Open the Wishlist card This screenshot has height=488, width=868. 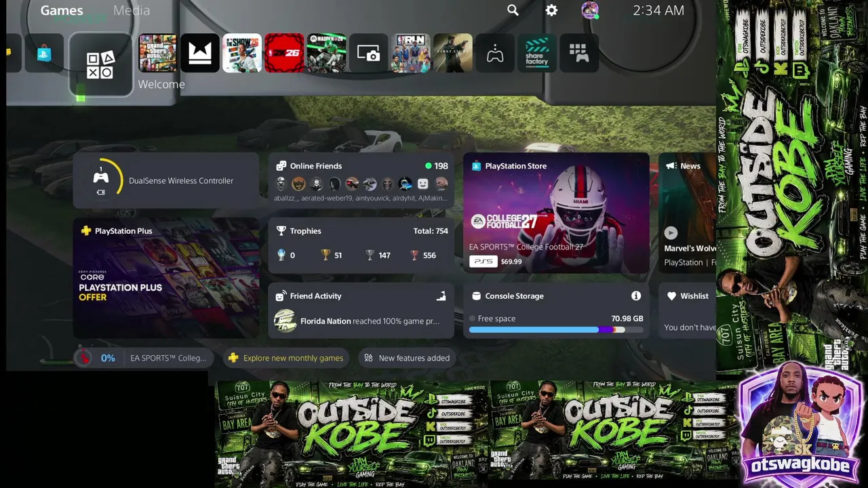688,311
